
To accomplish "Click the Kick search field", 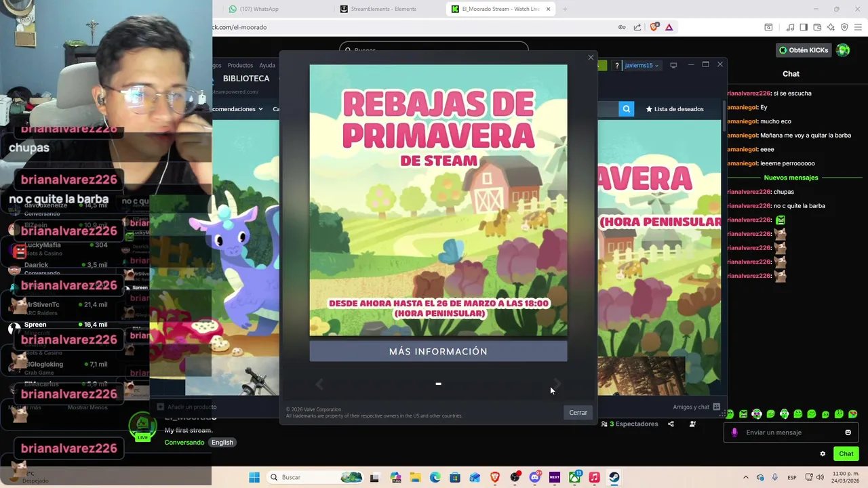I will coord(434,49).
